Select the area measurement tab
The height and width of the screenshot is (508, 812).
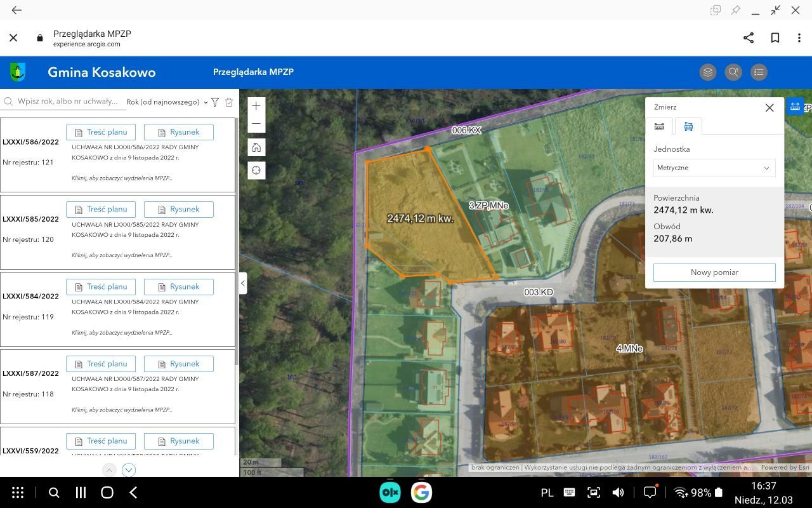click(688, 126)
